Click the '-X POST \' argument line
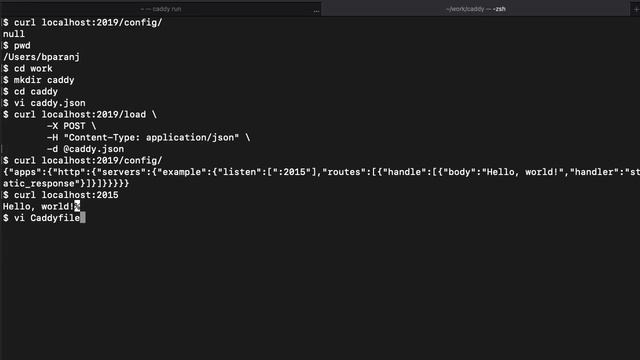Screen dimensions: 640x360 pos(71,126)
